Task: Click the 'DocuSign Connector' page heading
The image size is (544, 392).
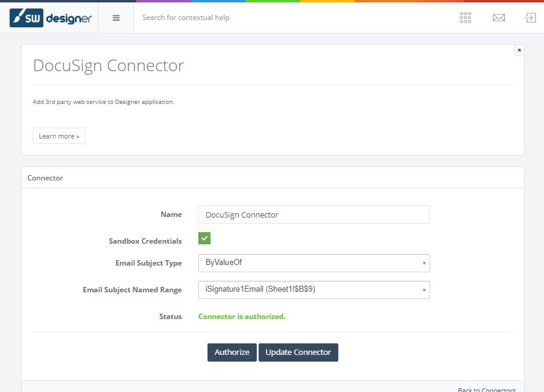Action: tap(108, 66)
